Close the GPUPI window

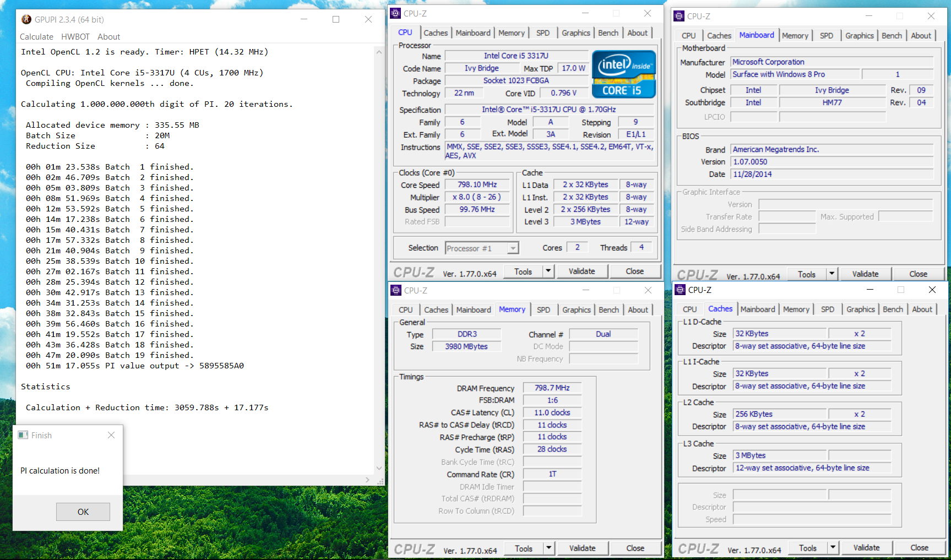[368, 19]
